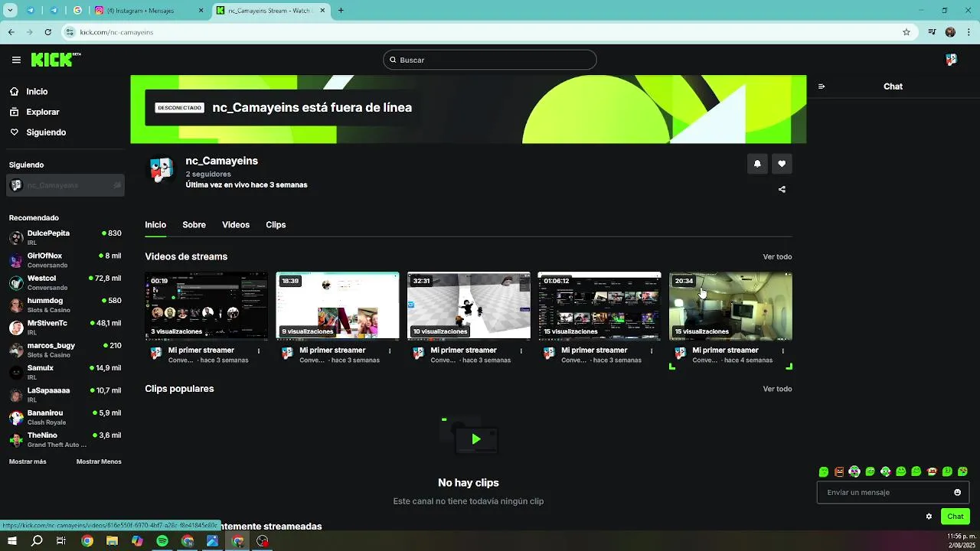This screenshot has width=980, height=551.
Task: Go back in browser history
Action: [11, 32]
